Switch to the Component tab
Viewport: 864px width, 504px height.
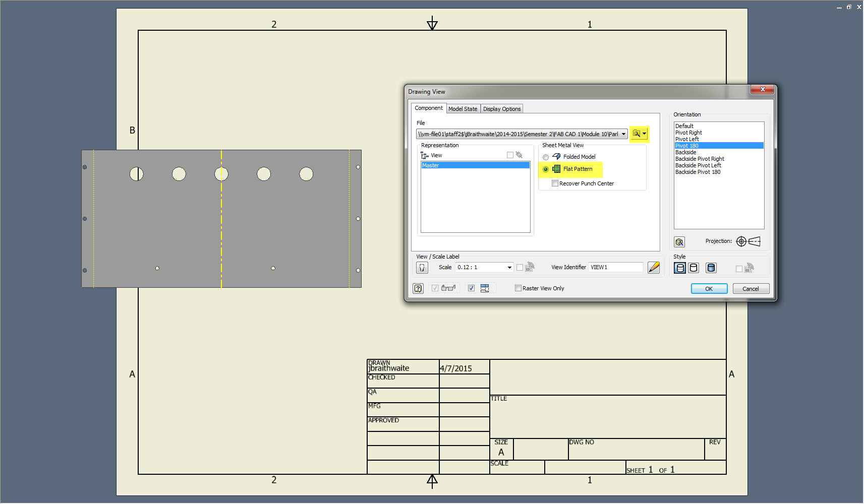click(x=429, y=108)
